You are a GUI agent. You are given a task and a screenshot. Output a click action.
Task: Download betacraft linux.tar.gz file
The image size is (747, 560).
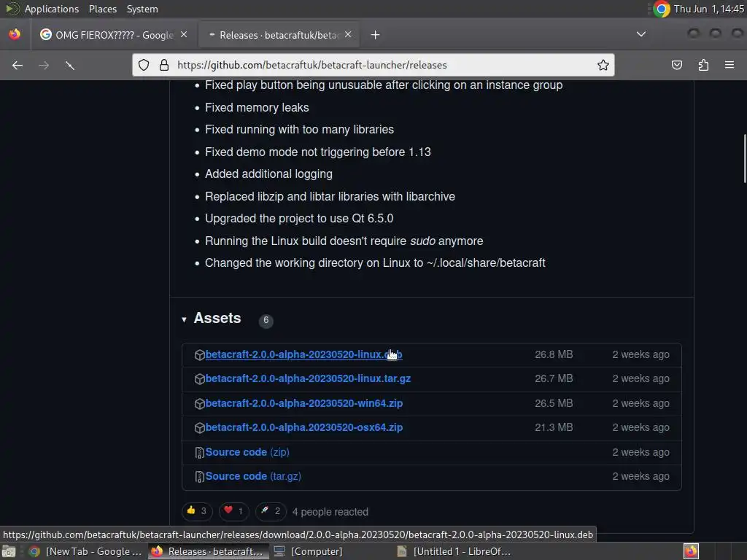click(x=308, y=378)
